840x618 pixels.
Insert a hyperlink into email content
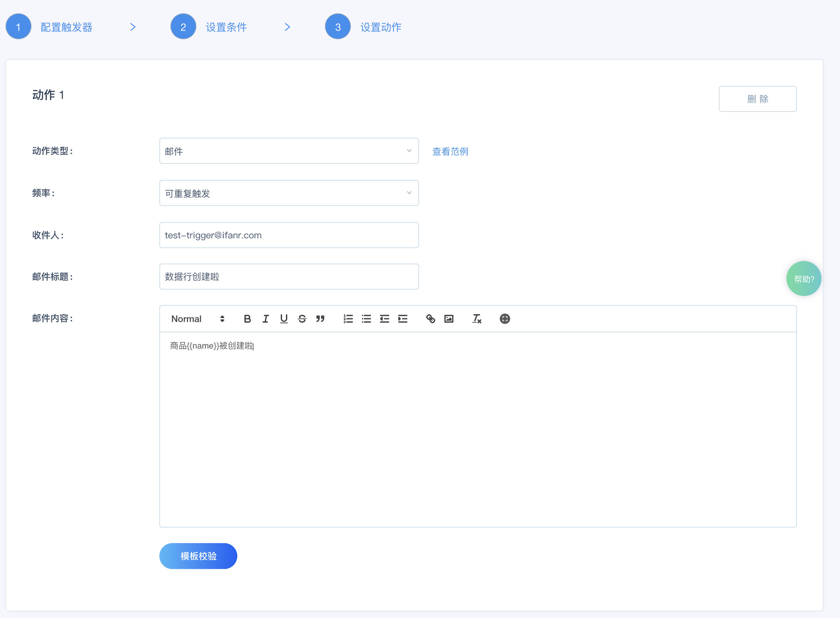tap(430, 319)
